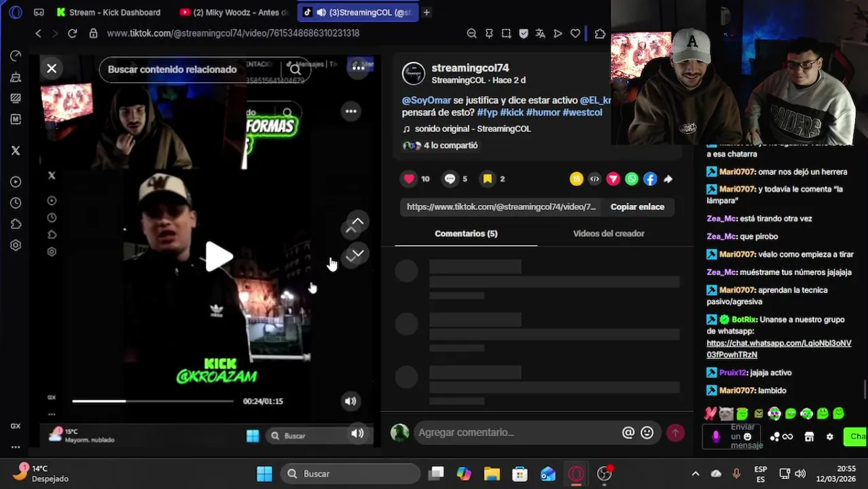Click the embed code share icon

tap(594, 179)
